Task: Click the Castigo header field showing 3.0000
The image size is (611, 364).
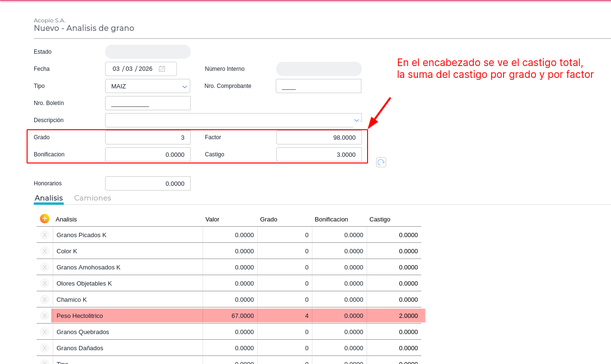Action: (319, 154)
